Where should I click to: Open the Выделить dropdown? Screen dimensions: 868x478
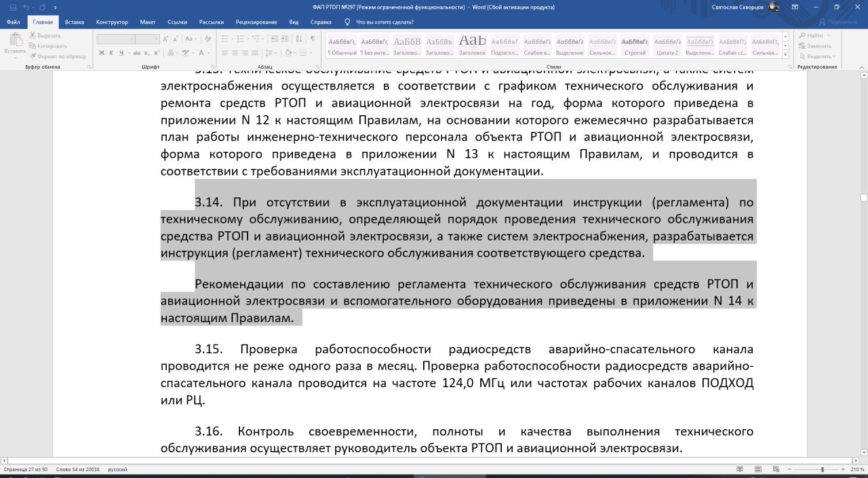tap(816, 56)
